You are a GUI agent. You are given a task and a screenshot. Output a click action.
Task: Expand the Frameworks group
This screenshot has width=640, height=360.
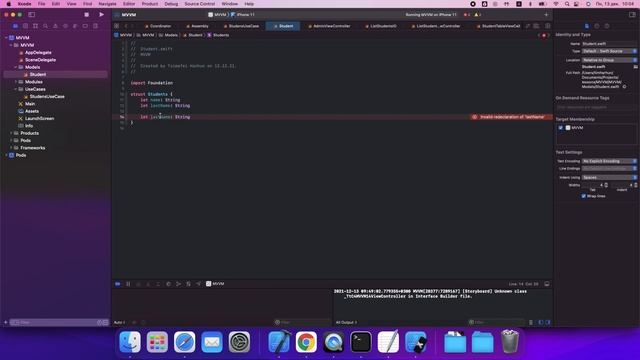pyautogui.click(x=11, y=148)
